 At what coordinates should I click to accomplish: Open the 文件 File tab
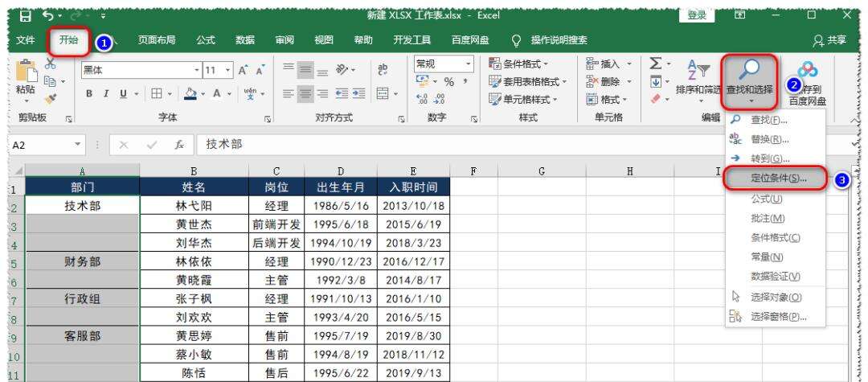[x=26, y=40]
